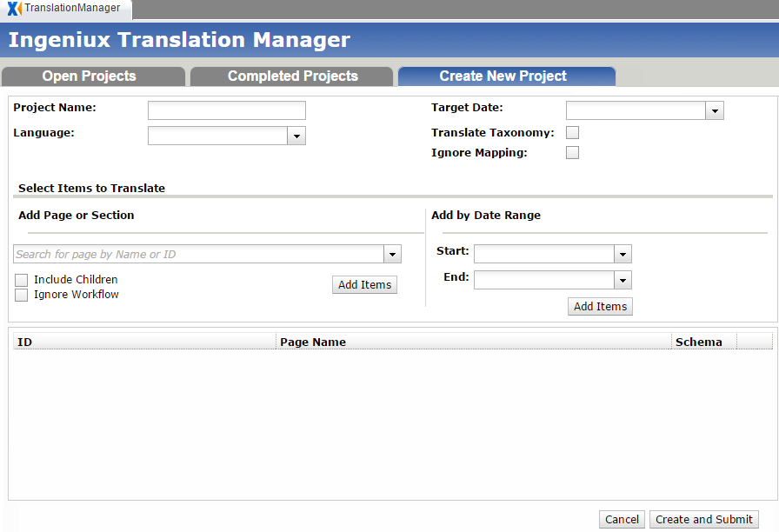
Task: Open the Language dropdown arrow
Action: pos(296,136)
